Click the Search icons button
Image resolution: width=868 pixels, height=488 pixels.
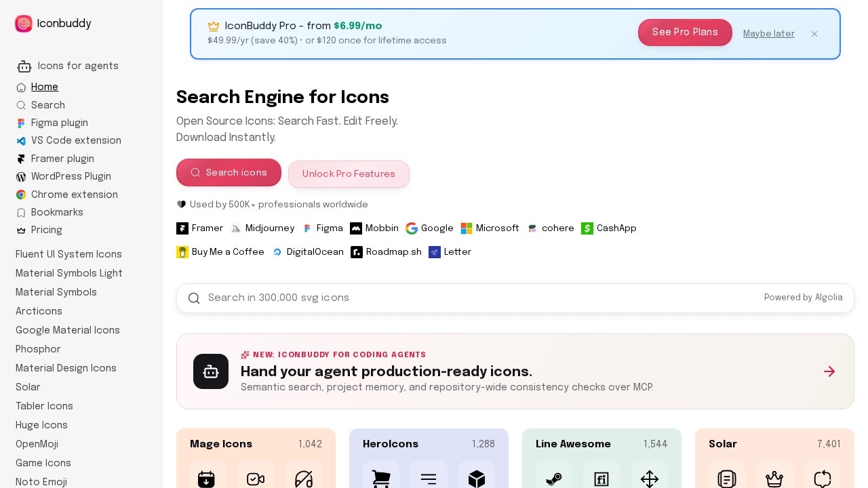[x=229, y=173]
